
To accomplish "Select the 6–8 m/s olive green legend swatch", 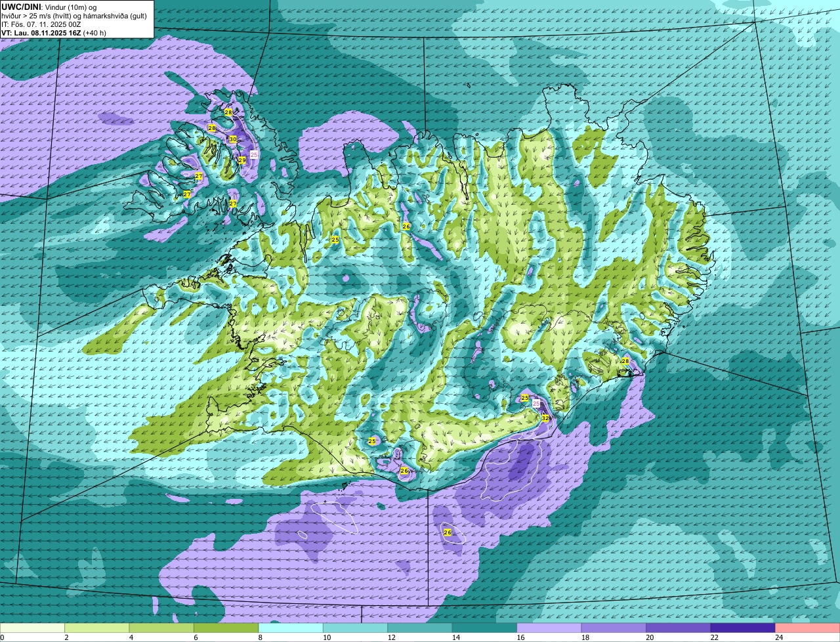I will [227, 628].
